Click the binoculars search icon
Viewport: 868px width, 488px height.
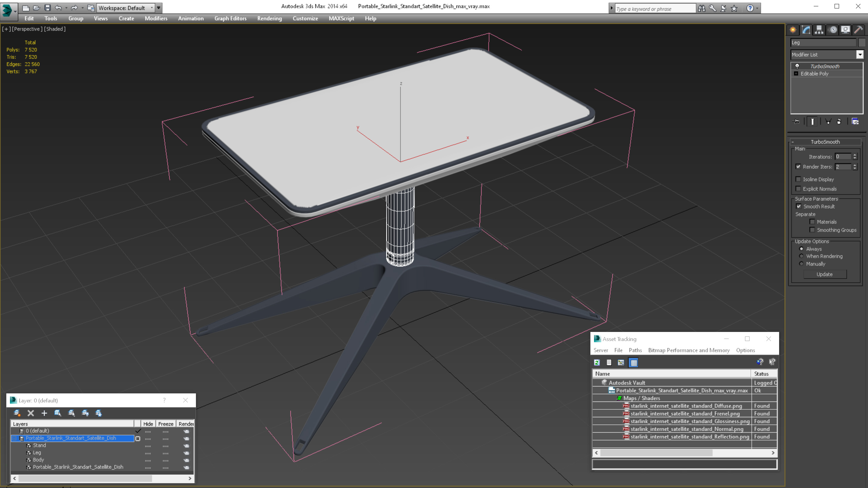[x=702, y=8]
